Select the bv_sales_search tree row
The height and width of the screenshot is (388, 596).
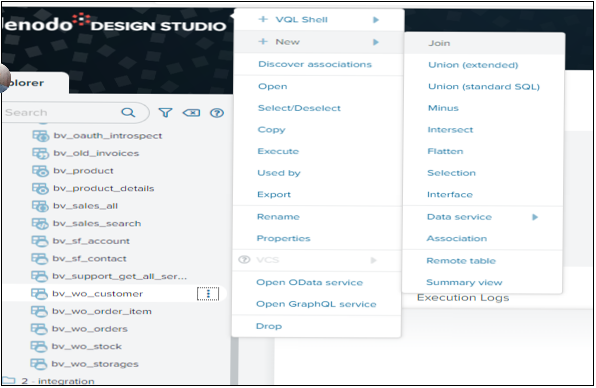tap(114, 223)
